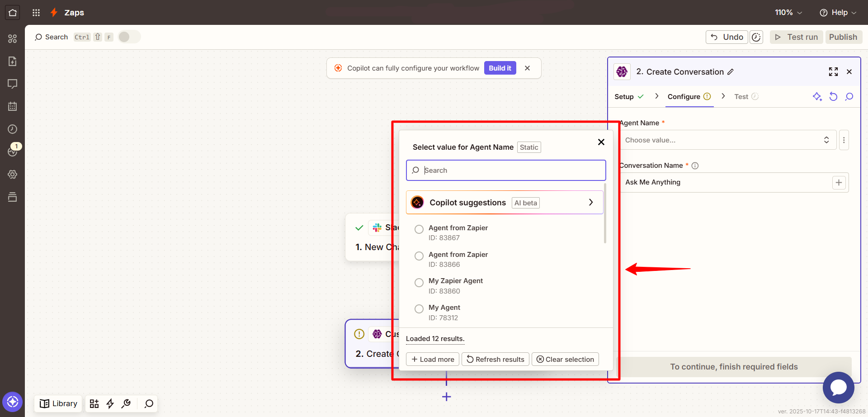Click the Publish button
Viewport: 868px width, 417px height.
[x=843, y=37]
